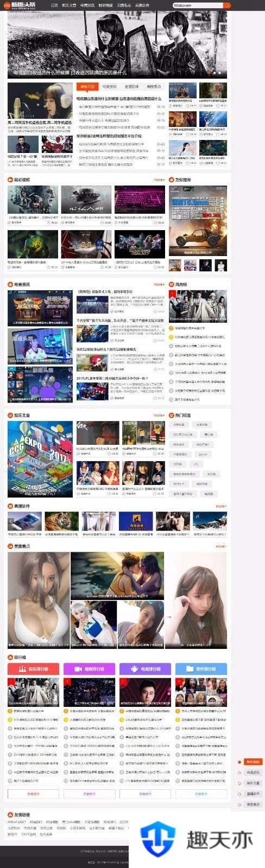Click the 美图看点 section header icon
Image resolution: width=265 pixels, height=868 pixels.
click(x=10, y=546)
